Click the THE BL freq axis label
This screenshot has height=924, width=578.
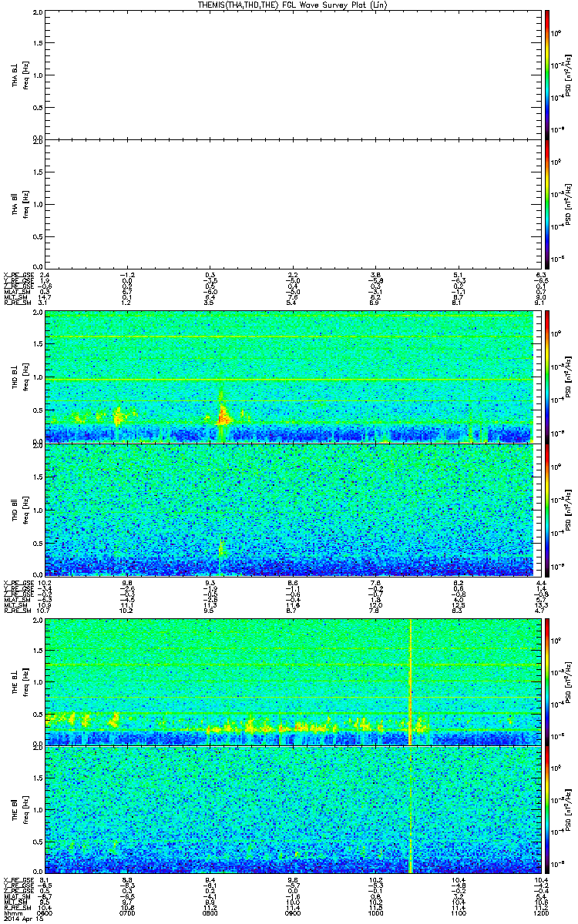(25, 681)
